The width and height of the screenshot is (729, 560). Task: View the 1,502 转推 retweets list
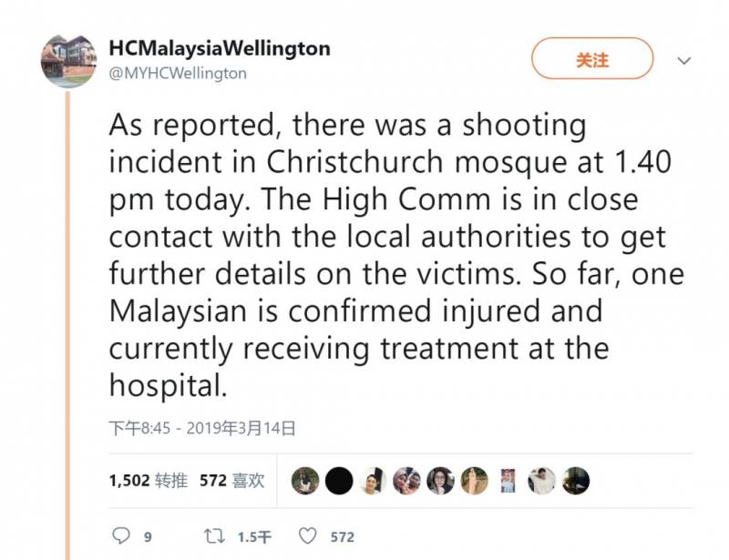[149, 481]
